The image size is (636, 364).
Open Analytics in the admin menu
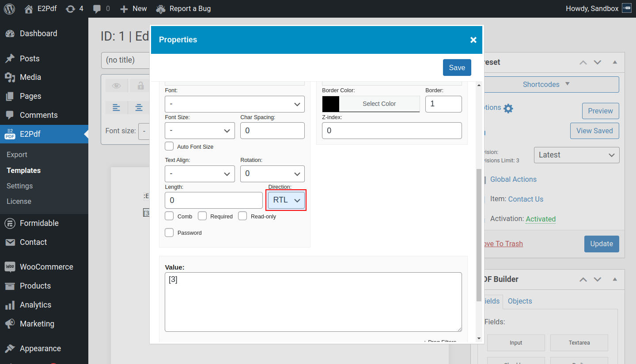(x=35, y=305)
